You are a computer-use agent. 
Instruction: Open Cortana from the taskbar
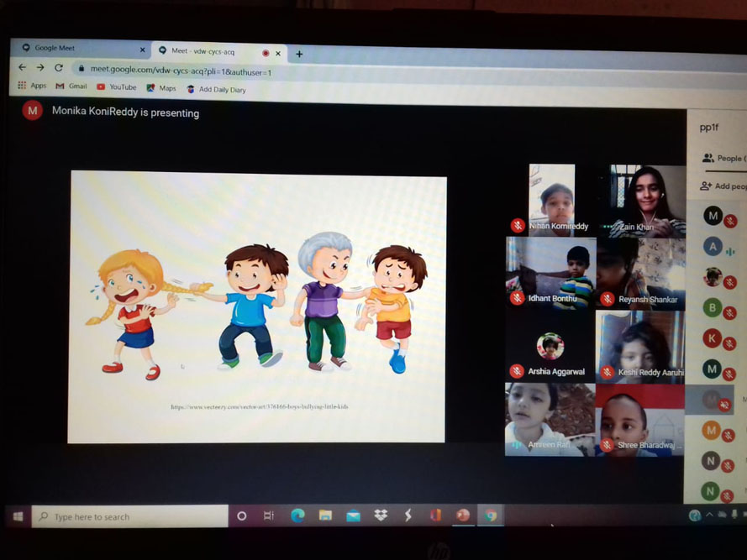pyautogui.click(x=241, y=516)
